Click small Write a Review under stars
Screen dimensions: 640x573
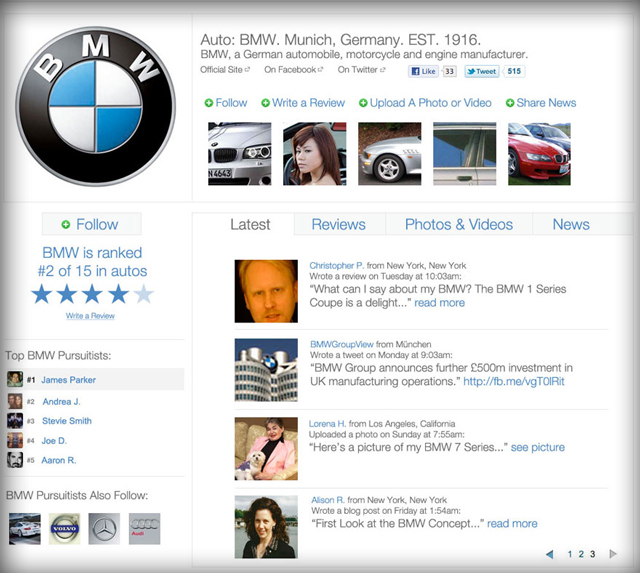[90, 316]
